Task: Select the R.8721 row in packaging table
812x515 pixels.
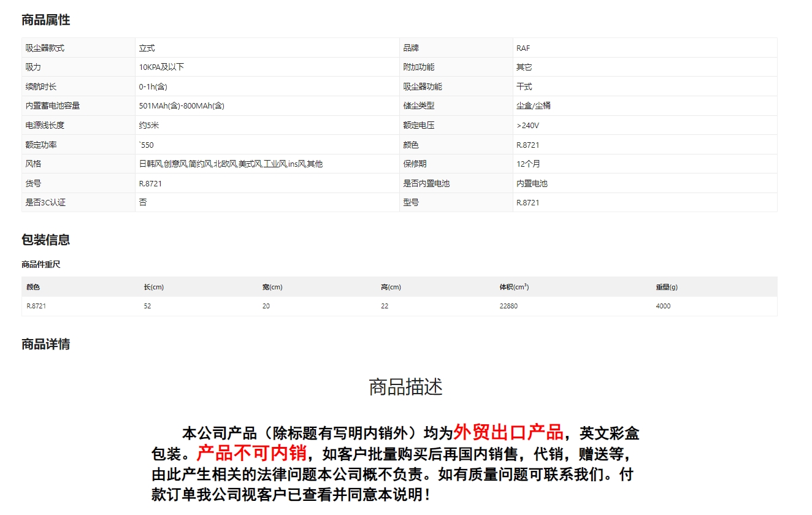Action: click(x=399, y=306)
